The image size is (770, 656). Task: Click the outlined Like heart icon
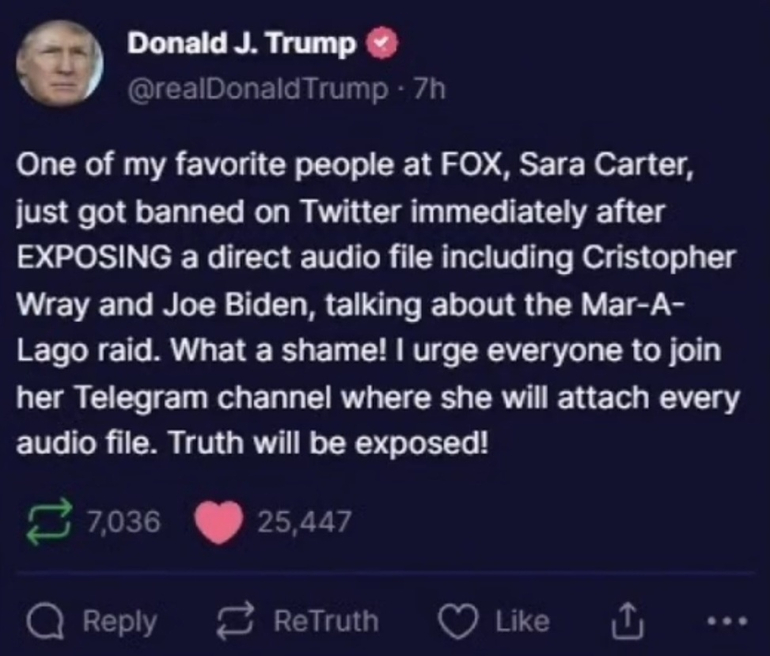tap(461, 621)
